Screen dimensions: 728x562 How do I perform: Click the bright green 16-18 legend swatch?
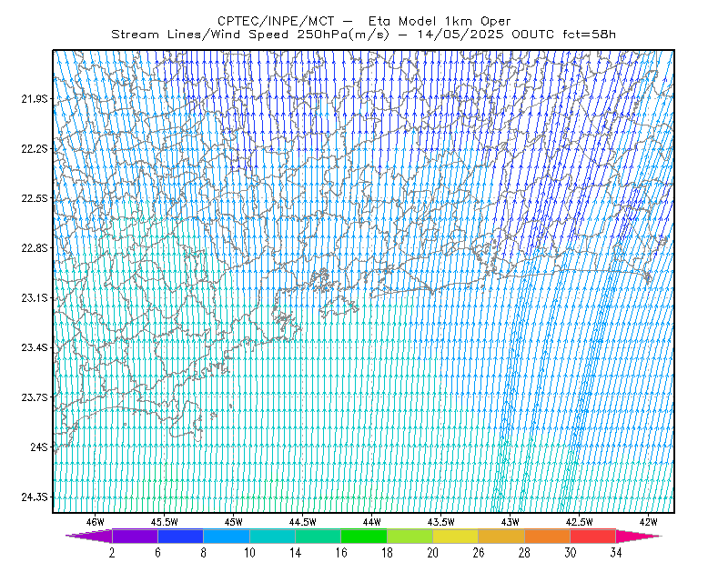(x=364, y=536)
